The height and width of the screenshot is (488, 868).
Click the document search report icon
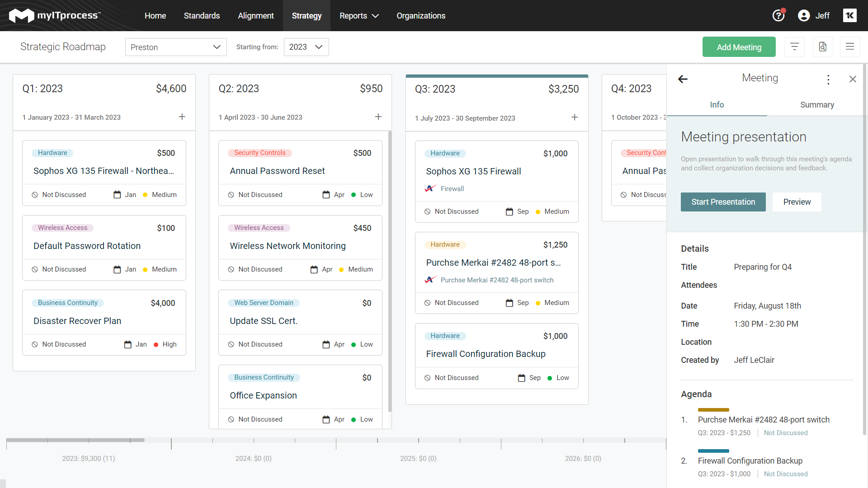pyautogui.click(x=822, y=47)
